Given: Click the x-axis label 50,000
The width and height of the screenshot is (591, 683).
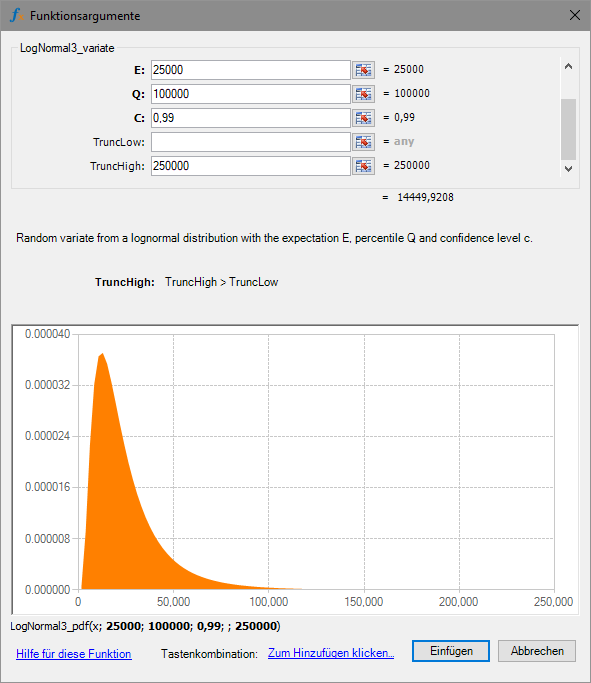Looking at the screenshot, I should 173,602.
